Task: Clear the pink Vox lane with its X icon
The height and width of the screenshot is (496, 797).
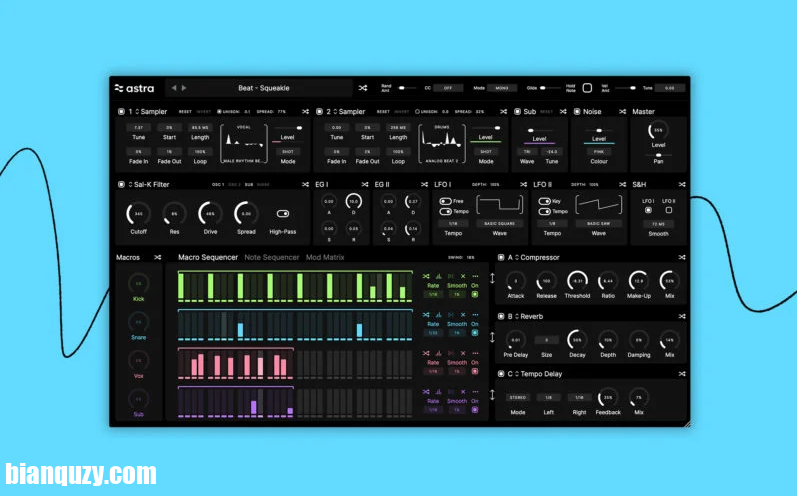Action: (x=463, y=353)
